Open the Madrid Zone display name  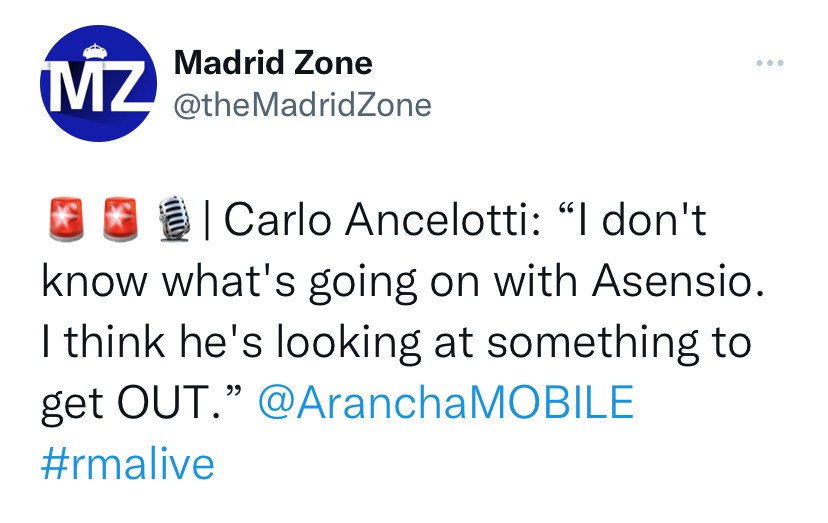point(273,63)
